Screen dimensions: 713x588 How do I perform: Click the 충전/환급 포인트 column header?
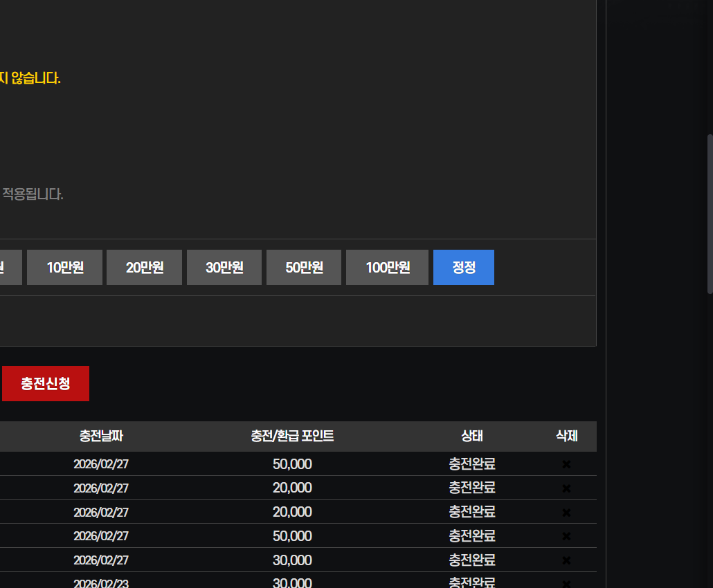click(292, 437)
